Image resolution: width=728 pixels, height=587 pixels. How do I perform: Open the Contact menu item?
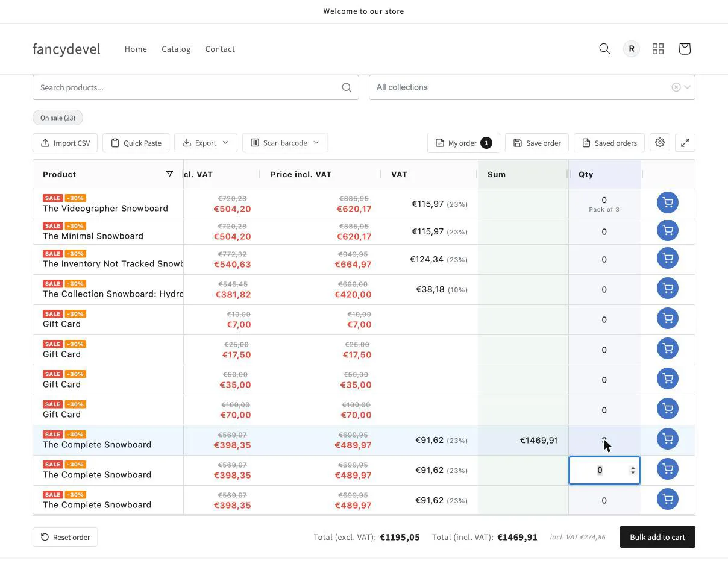pyautogui.click(x=220, y=49)
